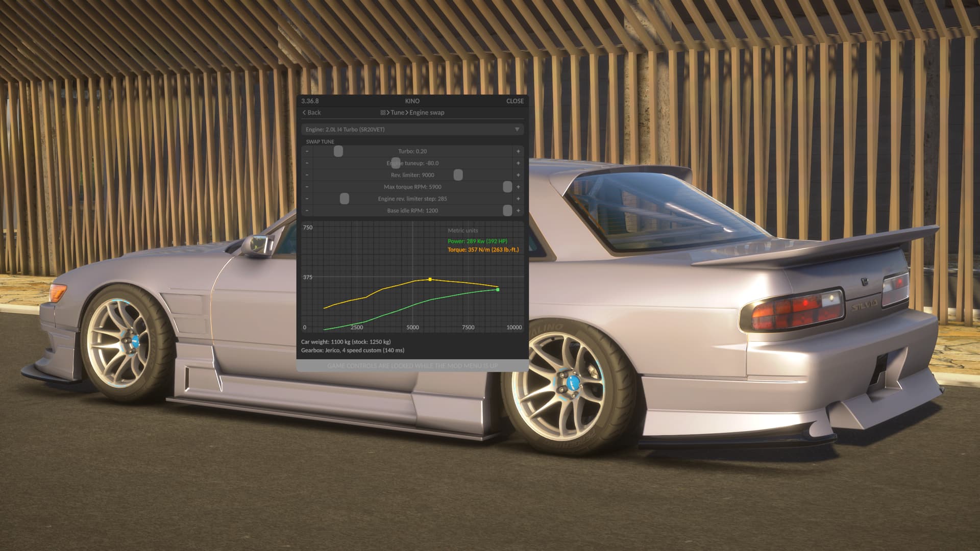Increase Max torque RPM with plus

click(x=518, y=187)
